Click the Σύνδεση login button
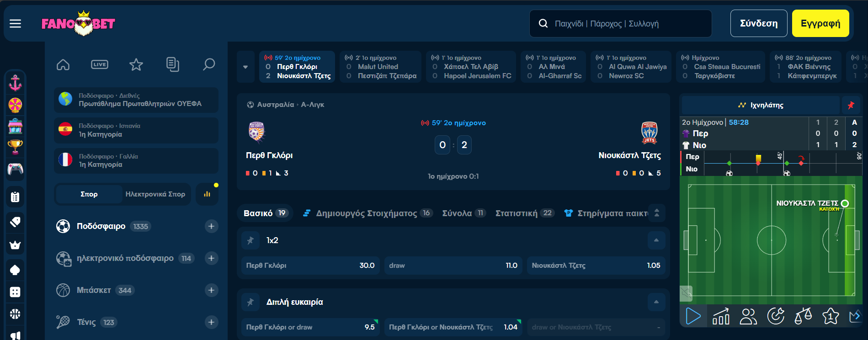 [758, 23]
